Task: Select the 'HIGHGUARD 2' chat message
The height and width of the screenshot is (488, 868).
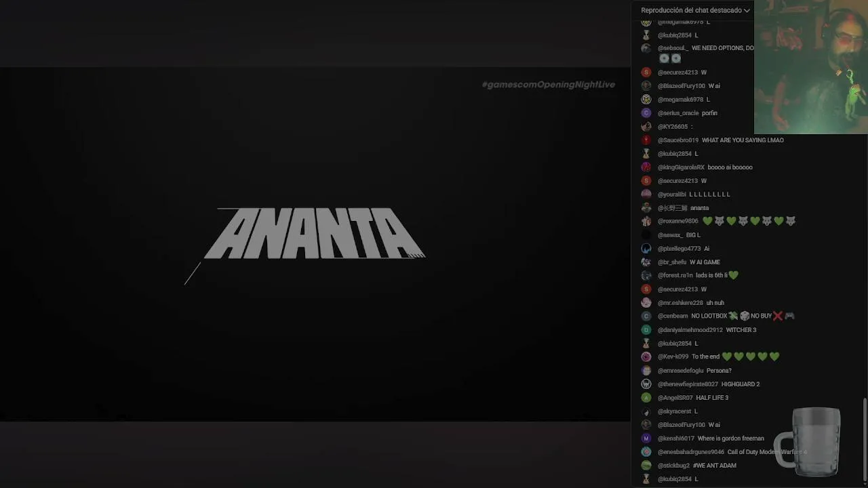Action: 741,384
